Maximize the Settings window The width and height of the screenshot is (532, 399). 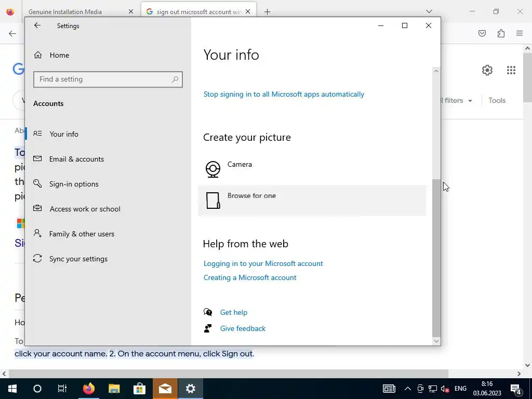click(404, 25)
